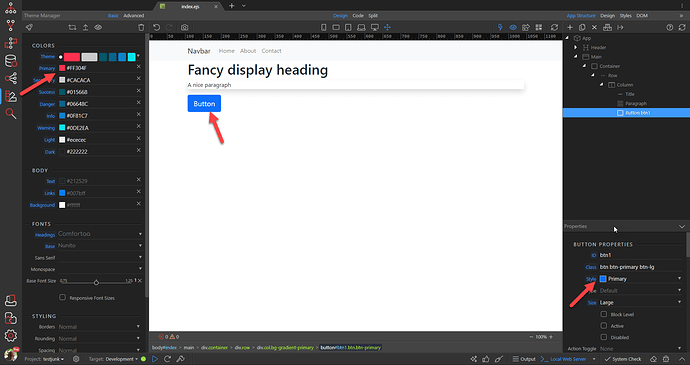This screenshot has height=365, width=690.
Task: Click the blue move/fit viewport icon
Action: (388, 27)
